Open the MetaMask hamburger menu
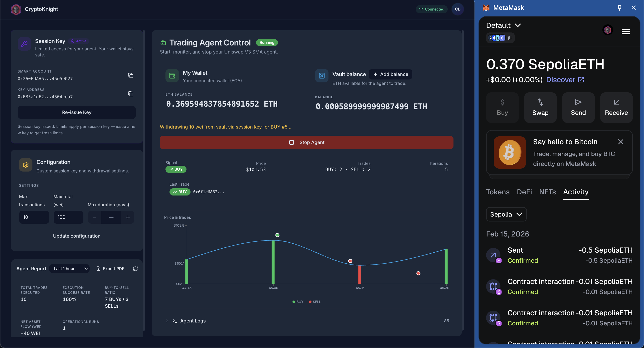The width and height of the screenshot is (644, 348). [625, 32]
